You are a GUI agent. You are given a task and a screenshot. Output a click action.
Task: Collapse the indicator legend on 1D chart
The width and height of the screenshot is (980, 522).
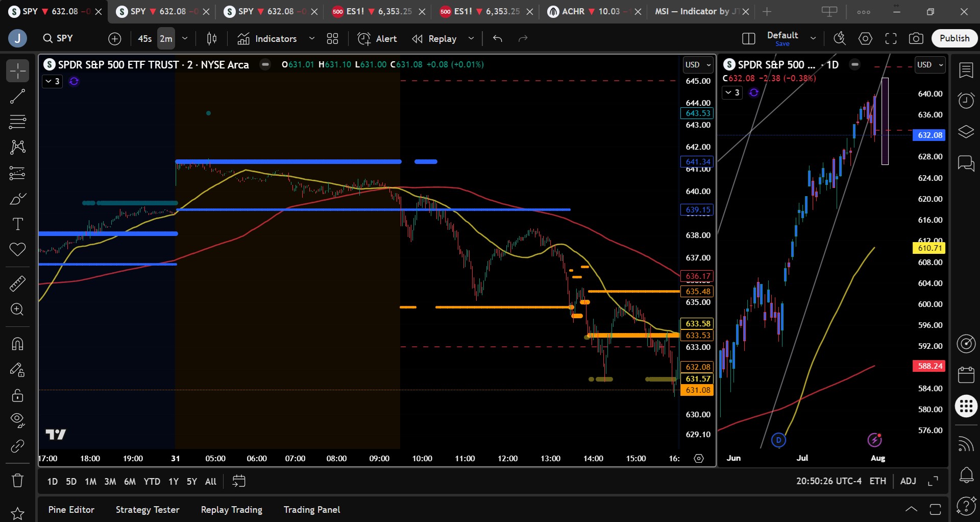[x=732, y=92]
